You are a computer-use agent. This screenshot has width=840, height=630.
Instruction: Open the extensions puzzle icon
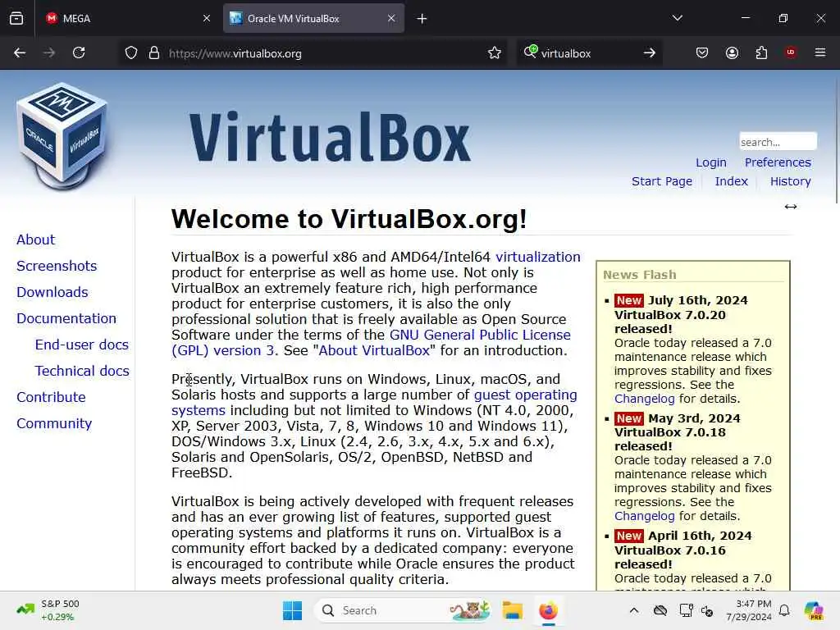pyautogui.click(x=761, y=52)
